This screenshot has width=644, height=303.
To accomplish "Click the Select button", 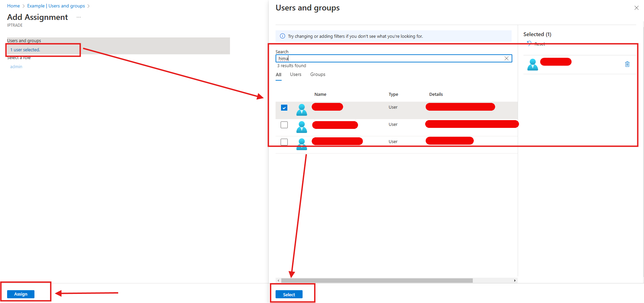I will point(289,295).
